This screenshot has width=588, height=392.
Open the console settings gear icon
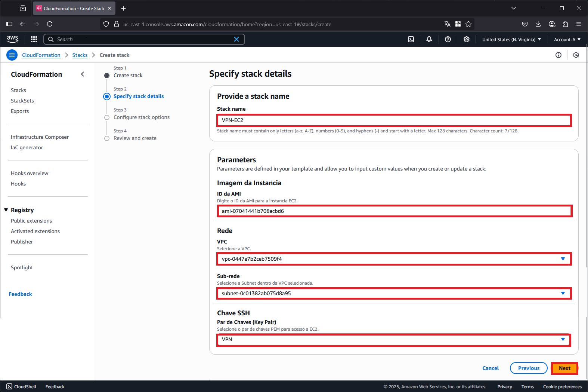(x=467, y=39)
